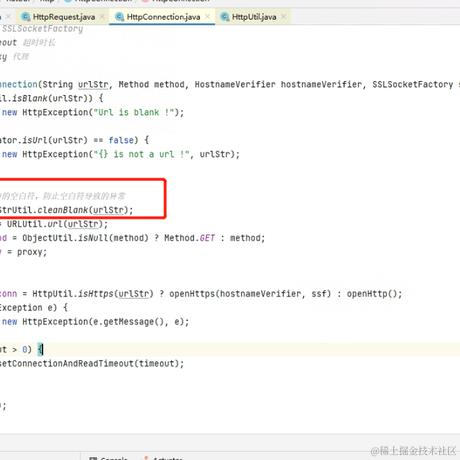Click the HttpRequest.java class file icon
Viewport: 460px width, 460px height.
(x=25, y=17)
